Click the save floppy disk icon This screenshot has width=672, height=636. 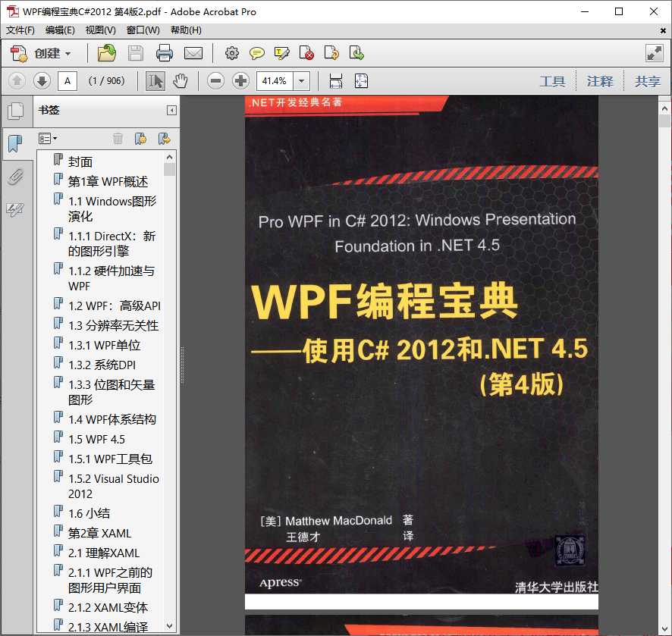pos(136,53)
